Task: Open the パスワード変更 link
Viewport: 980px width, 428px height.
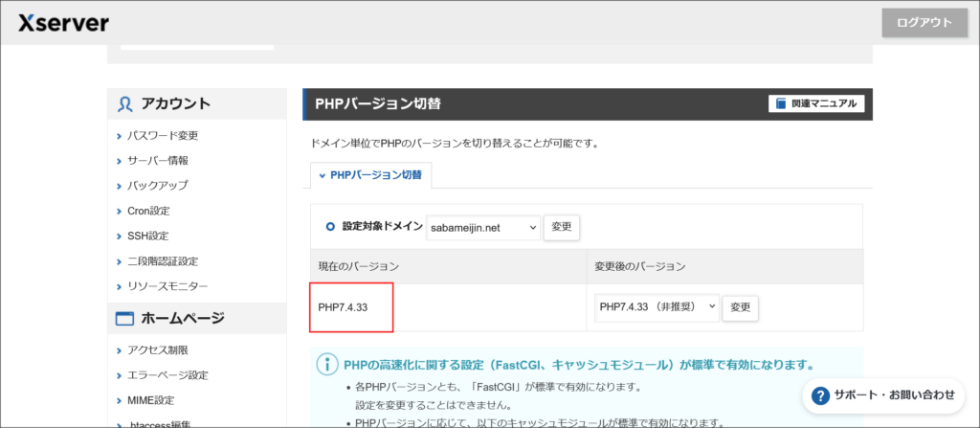Action: 163,136
